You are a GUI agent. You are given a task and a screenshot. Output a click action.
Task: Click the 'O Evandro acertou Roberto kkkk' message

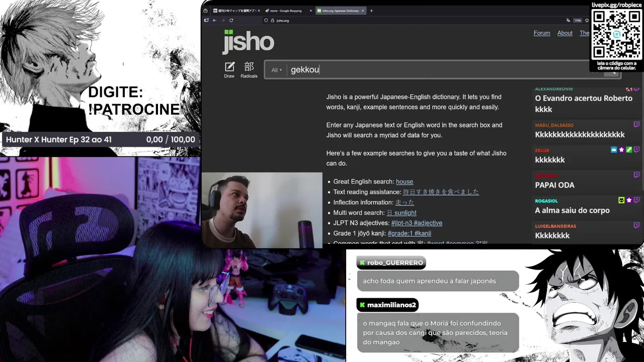(x=584, y=104)
